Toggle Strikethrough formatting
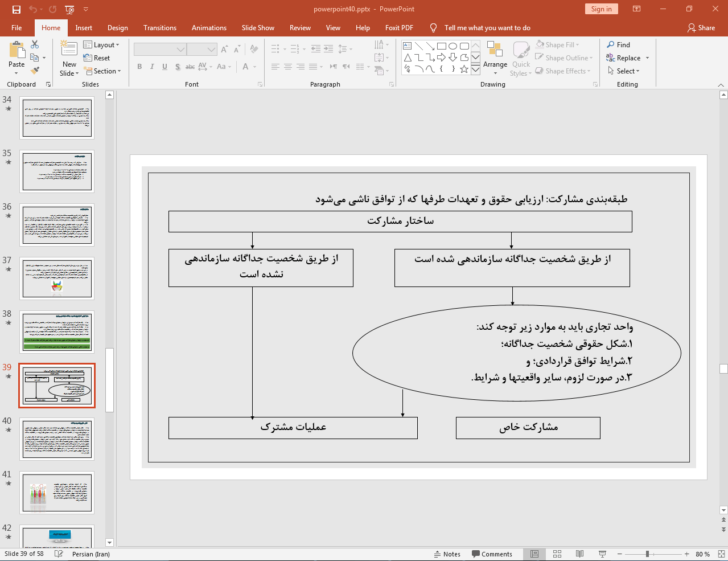728x561 pixels. [190, 67]
